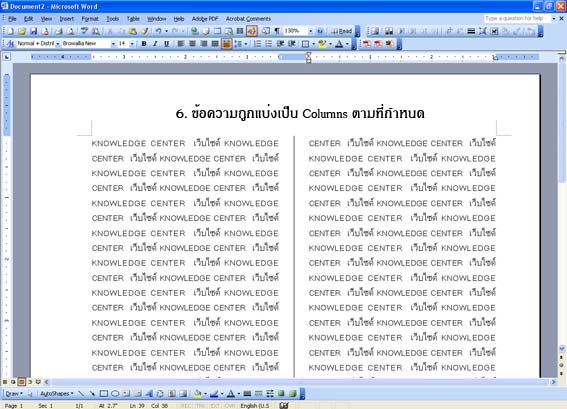Expand the font size dropdown

click(132, 44)
